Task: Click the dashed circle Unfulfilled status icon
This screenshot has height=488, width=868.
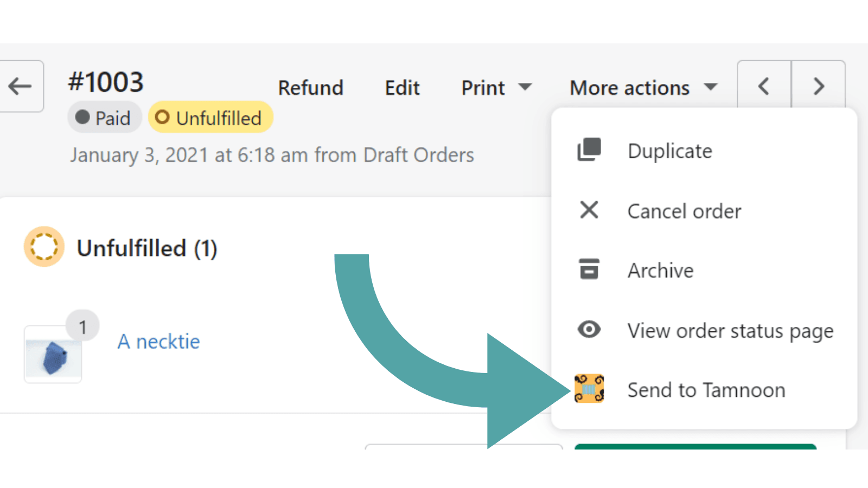Action: coord(44,247)
